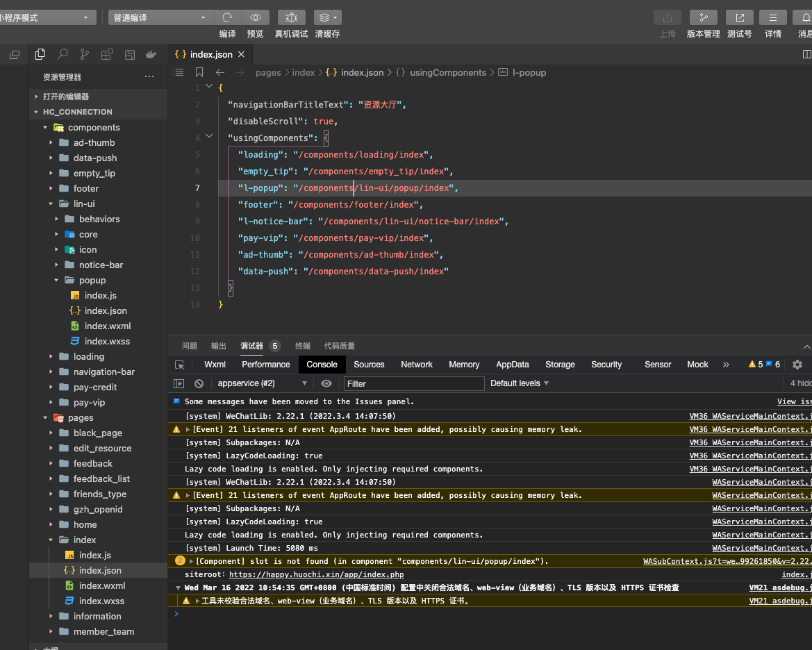Toggle the split editor layout icon
812x650 pixels.
(x=807, y=54)
